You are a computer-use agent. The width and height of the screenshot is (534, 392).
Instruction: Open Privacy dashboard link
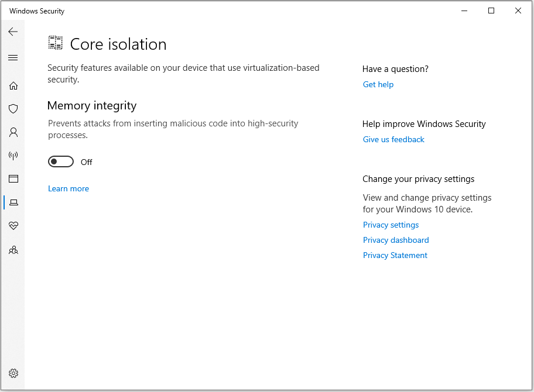(x=396, y=240)
